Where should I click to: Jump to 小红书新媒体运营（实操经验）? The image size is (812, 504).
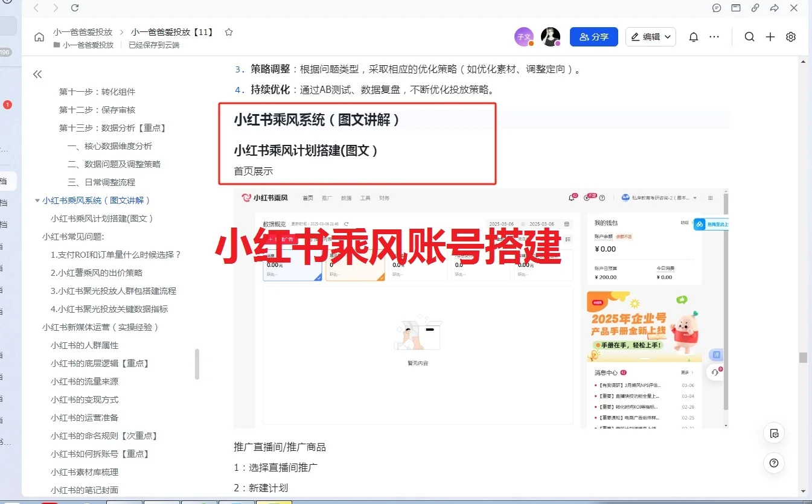101,327
